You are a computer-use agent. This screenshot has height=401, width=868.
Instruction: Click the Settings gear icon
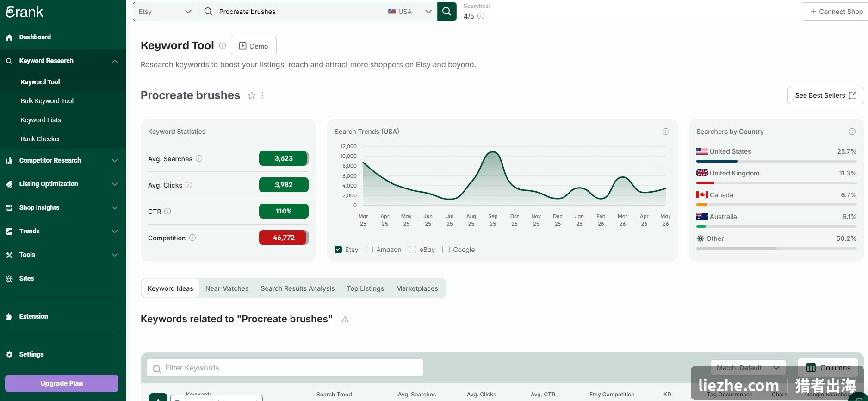click(9, 355)
